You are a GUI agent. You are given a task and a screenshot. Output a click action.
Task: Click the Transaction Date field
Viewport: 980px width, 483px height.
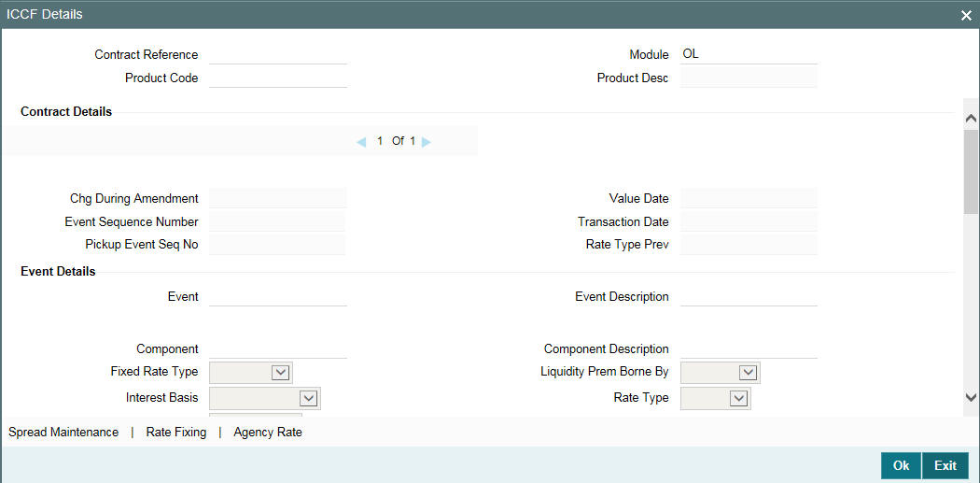749,221
